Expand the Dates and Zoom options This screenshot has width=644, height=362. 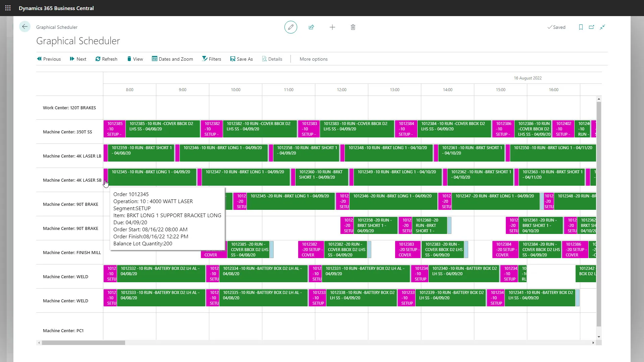[172, 59]
